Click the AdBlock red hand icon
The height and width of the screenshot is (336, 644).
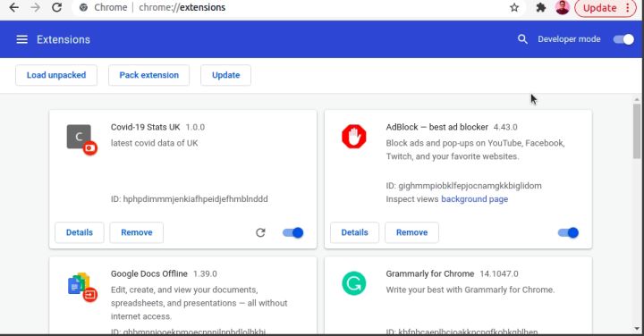click(x=353, y=137)
